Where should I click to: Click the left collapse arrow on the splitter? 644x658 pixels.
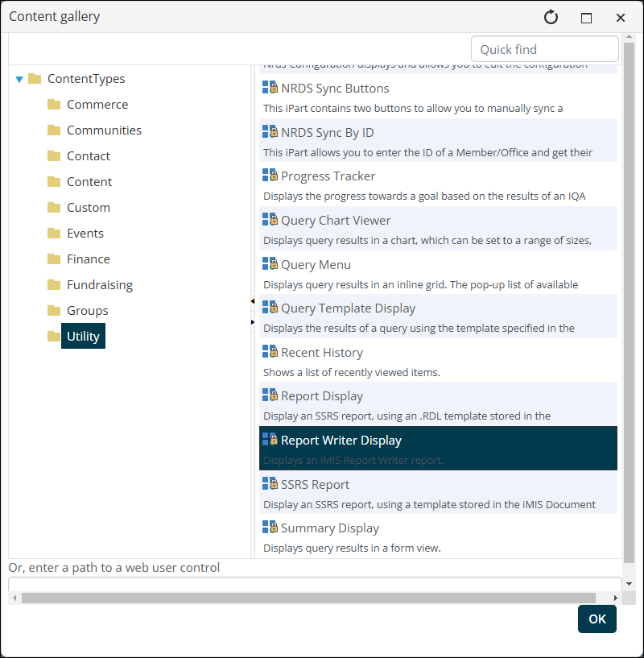click(252, 300)
